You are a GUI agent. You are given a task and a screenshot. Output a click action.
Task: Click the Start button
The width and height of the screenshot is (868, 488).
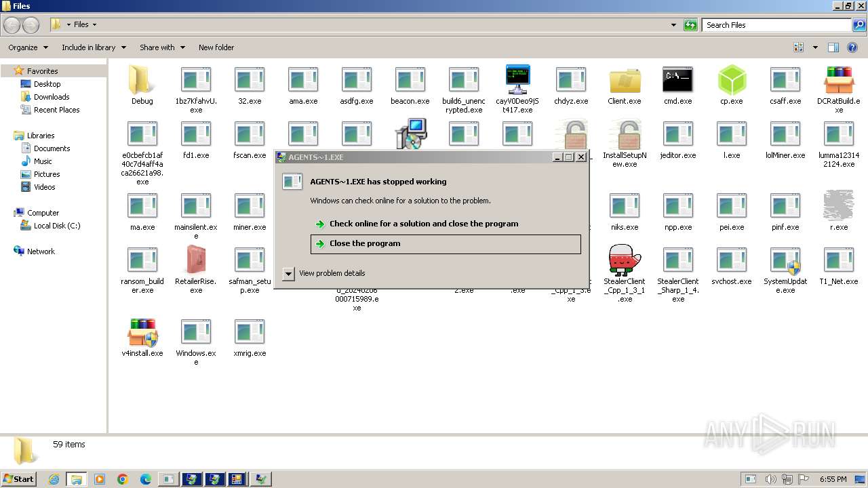pos(19,479)
